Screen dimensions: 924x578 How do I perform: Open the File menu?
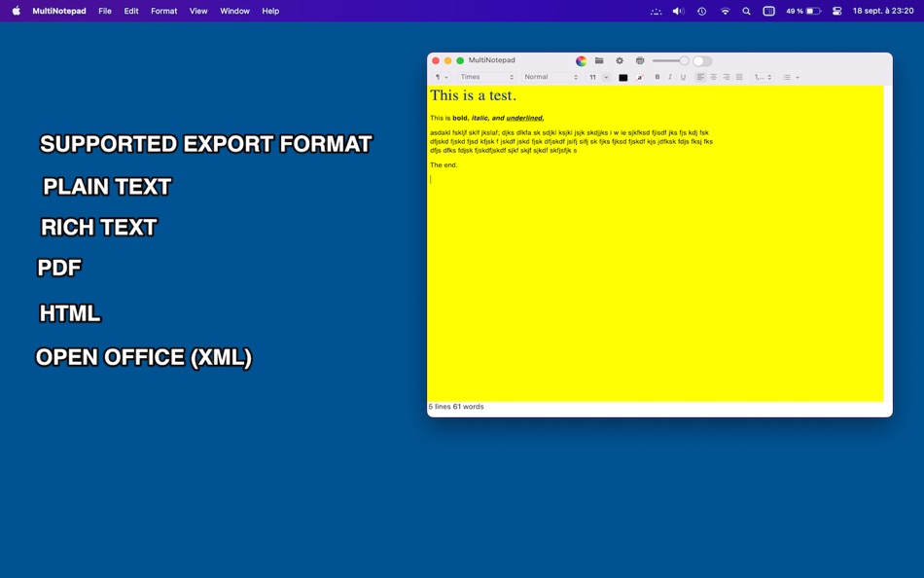tap(105, 11)
